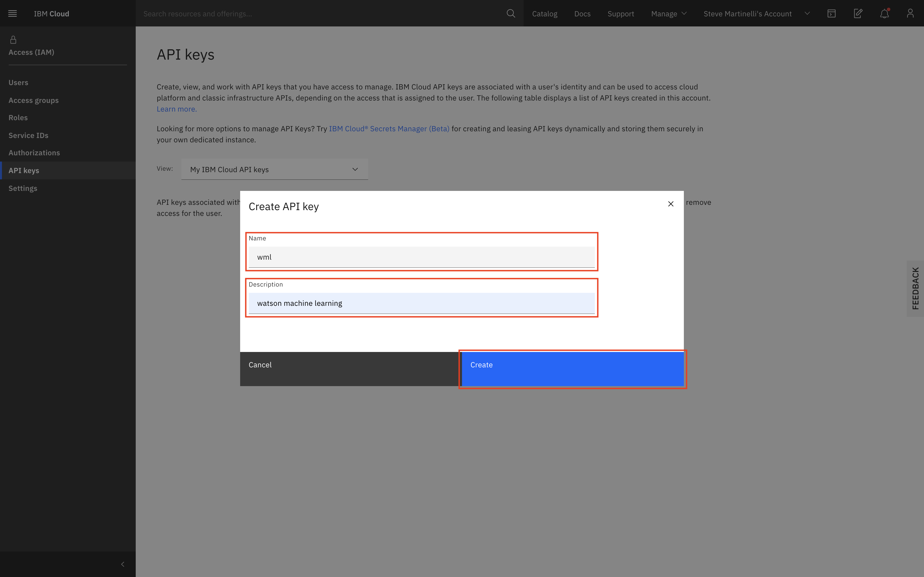Image resolution: width=924 pixels, height=577 pixels.
Task: Open the cost estimator edit icon
Action: [x=858, y=14]
